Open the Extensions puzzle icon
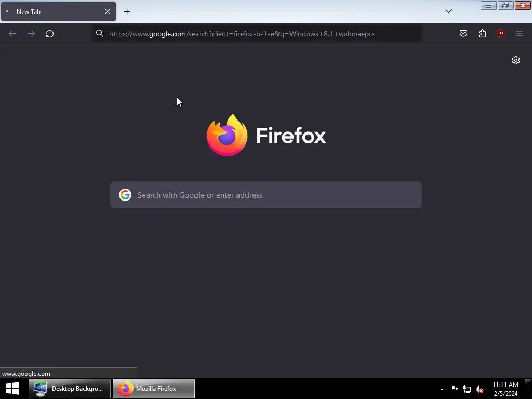The image size is (532, 399). pyautogui.click(x=482, y=33)
